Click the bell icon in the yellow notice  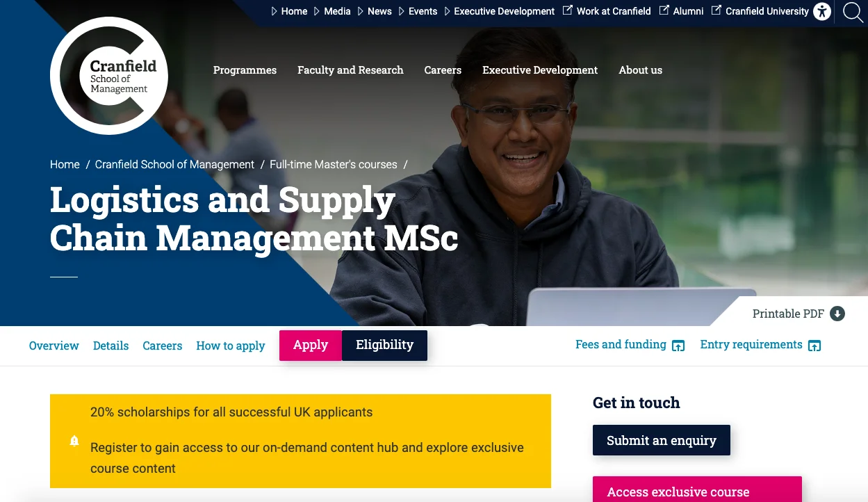tap(74, 441)
